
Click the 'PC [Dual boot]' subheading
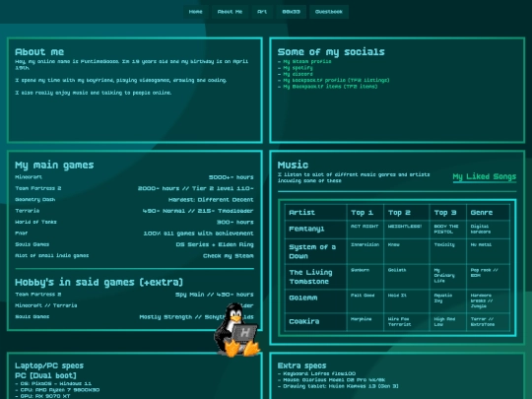(x=45, y=375)
